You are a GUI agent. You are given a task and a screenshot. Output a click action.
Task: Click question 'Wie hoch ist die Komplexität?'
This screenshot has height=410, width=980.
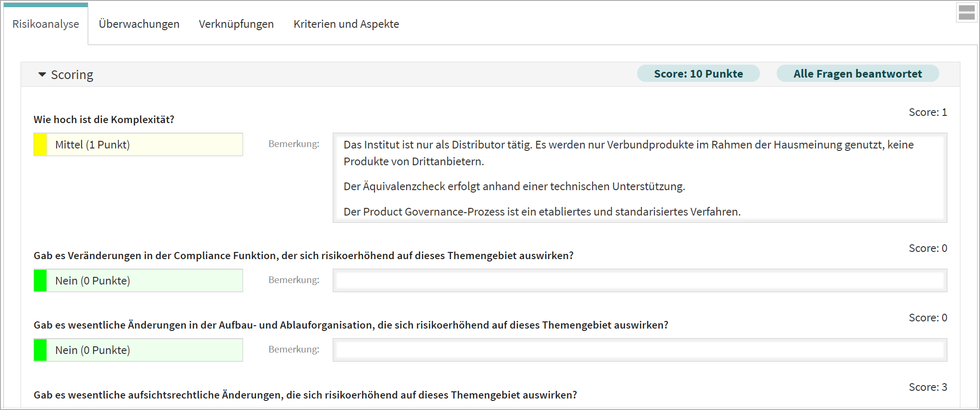[x=104, y=120]
